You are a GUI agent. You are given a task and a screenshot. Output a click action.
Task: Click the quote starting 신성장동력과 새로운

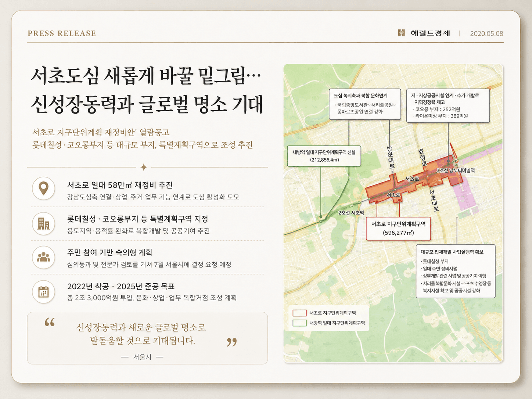(142, 334)
